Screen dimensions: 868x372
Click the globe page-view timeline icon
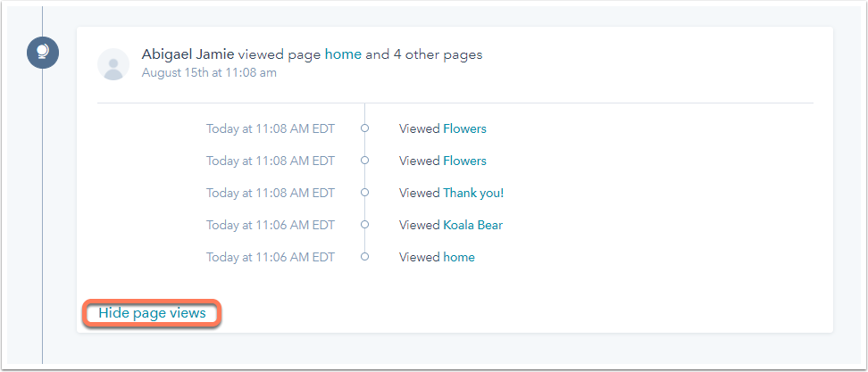coord(43,53)
